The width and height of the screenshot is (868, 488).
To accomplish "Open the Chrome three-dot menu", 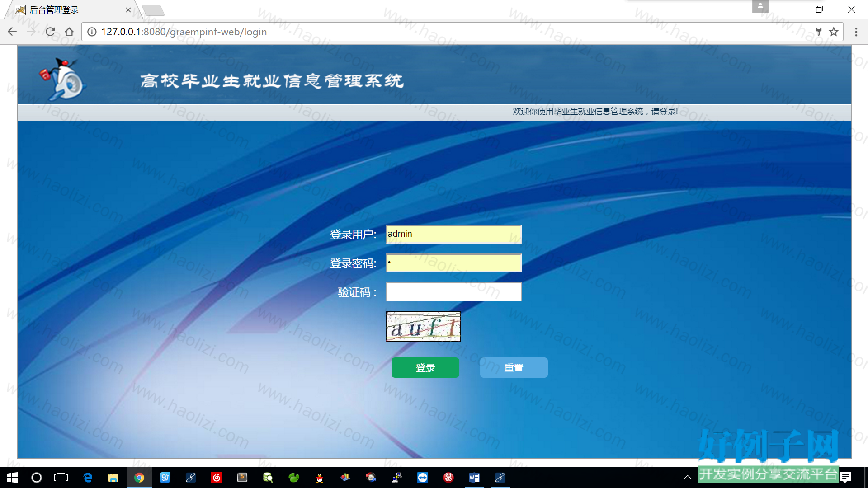I will 856,32.
